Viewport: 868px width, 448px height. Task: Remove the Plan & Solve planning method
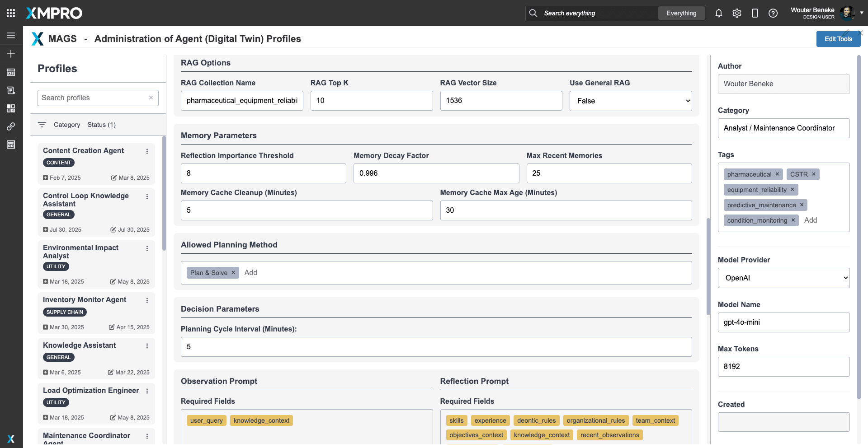point(233,273)
